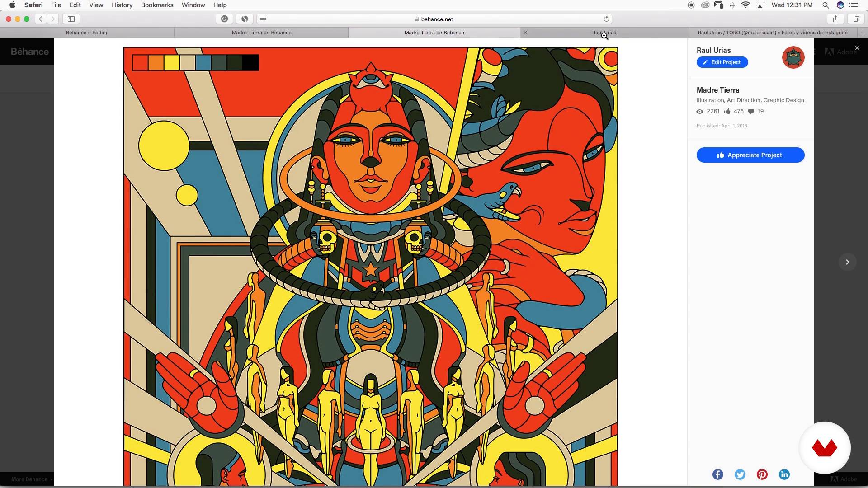Image resolution: width=868 pixels, height=488 pixels.
Task: Open Wi-Fi status menu
Action: 746,5
